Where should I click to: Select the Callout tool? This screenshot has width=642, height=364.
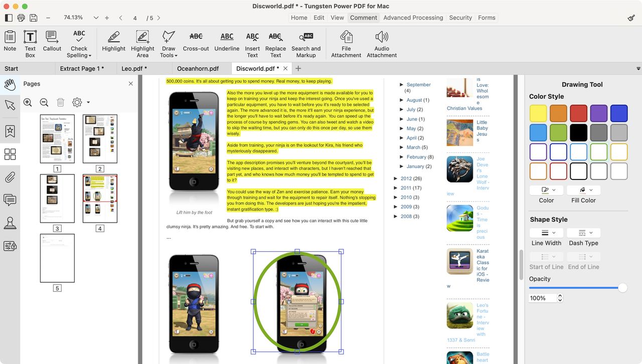pos(52,41)
